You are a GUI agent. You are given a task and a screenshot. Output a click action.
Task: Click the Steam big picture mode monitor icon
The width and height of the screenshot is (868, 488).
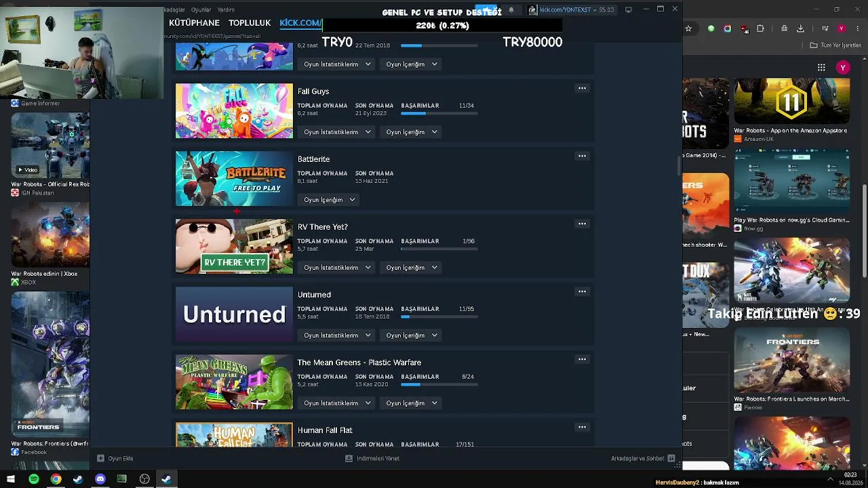[x=629, y=9]
